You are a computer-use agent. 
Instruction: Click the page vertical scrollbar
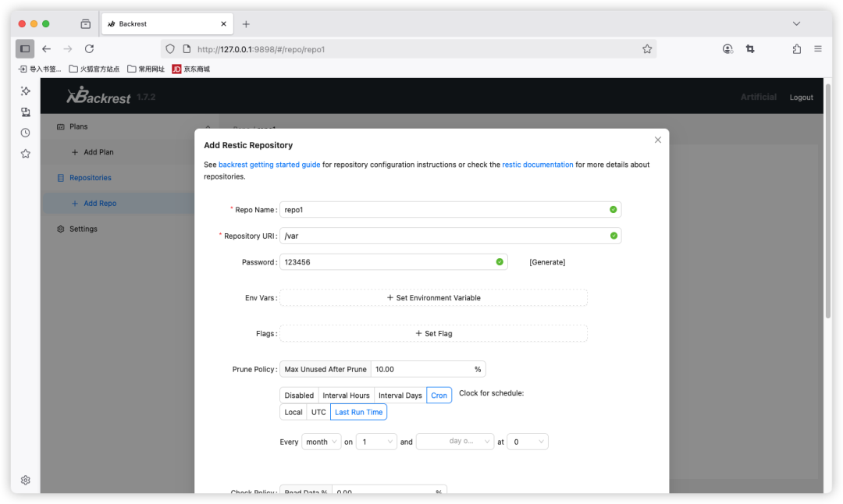tap(828, 201)
